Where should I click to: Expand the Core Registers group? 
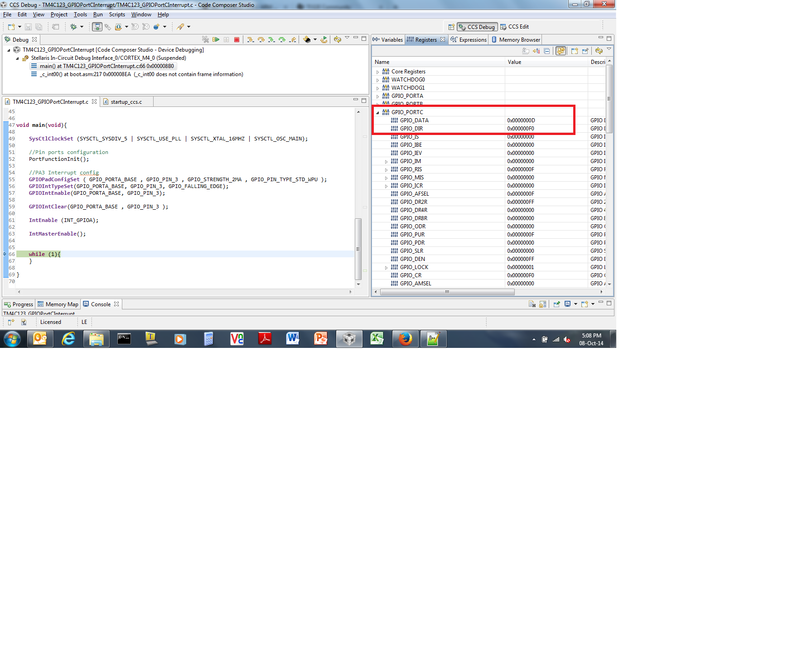coord(377,72)
